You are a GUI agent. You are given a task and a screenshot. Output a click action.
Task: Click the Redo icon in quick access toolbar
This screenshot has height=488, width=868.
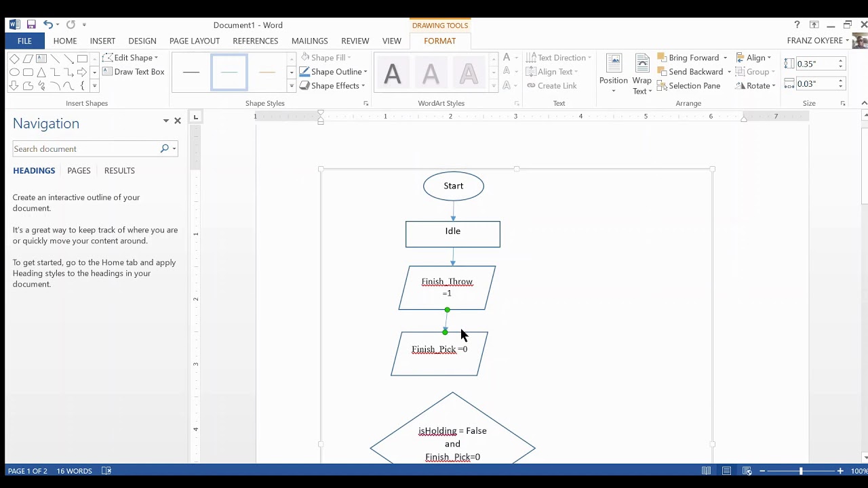(71, 24)
